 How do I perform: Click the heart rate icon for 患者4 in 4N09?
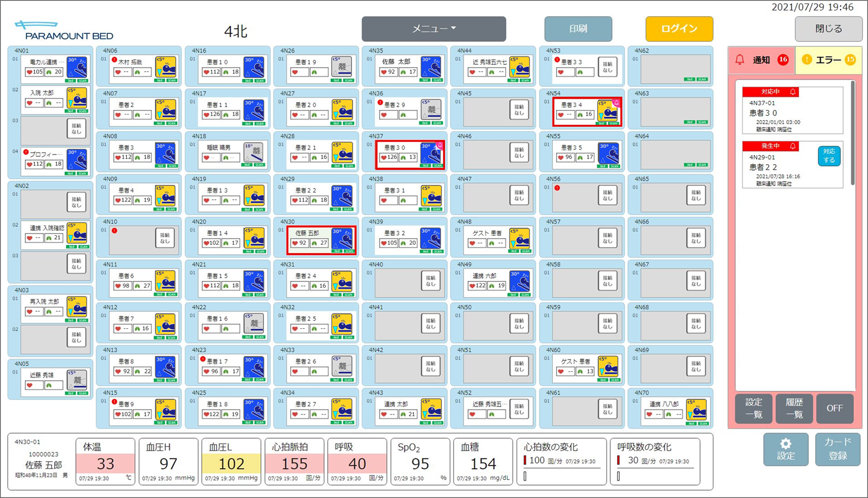coord(118,200)
